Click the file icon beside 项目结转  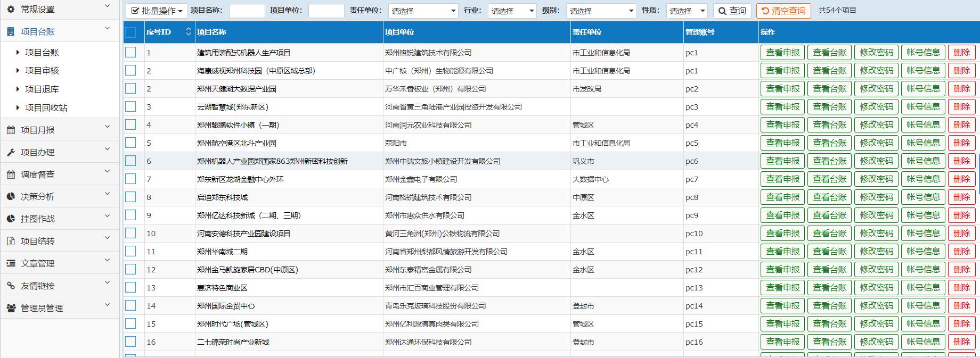(x=11, y=241)
